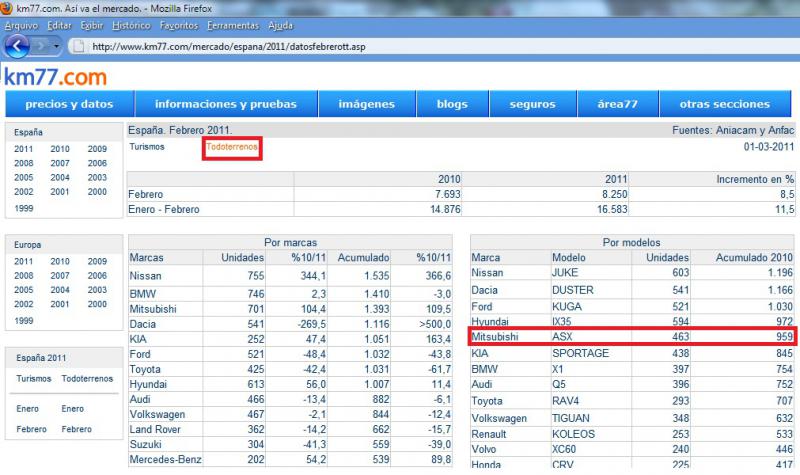This screenshot has width=800, height=475.
Task: Open Enero link under Todoterrenos column
Action: point(72,409)
